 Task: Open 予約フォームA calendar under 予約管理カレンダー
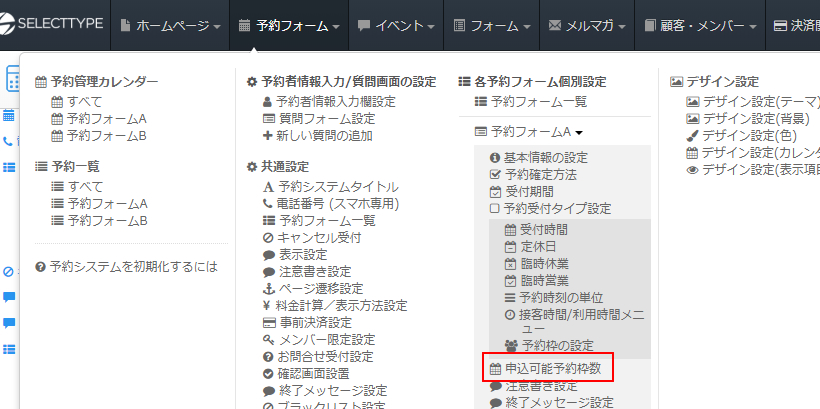(99, 119)
